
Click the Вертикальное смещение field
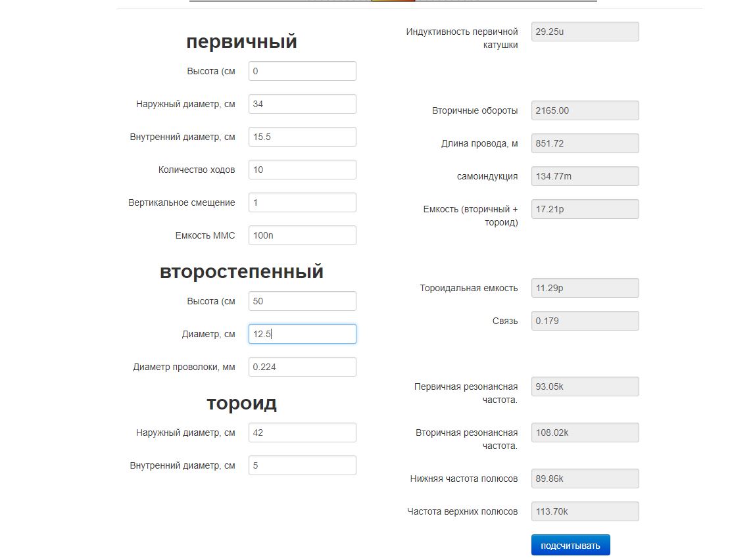pyautogui.click(x=303, y=202)
